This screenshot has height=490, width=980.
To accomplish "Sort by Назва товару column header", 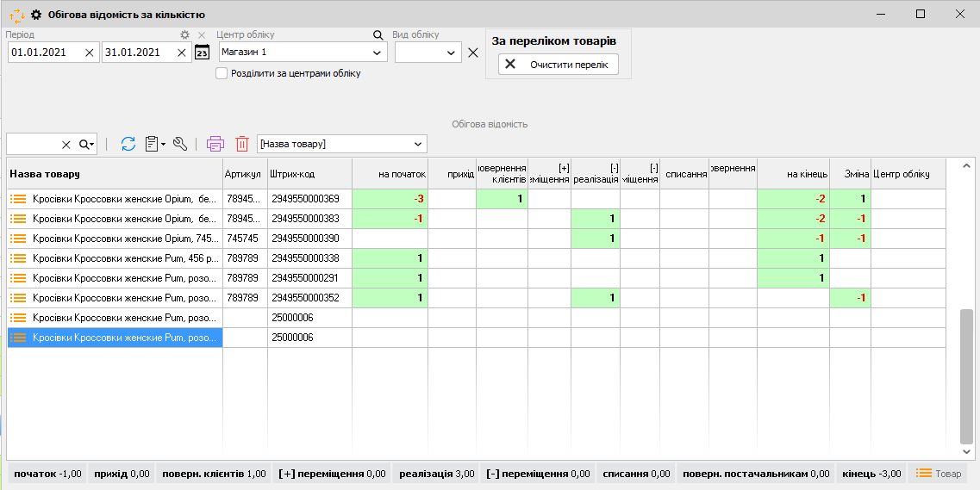I will pos(114,174).
